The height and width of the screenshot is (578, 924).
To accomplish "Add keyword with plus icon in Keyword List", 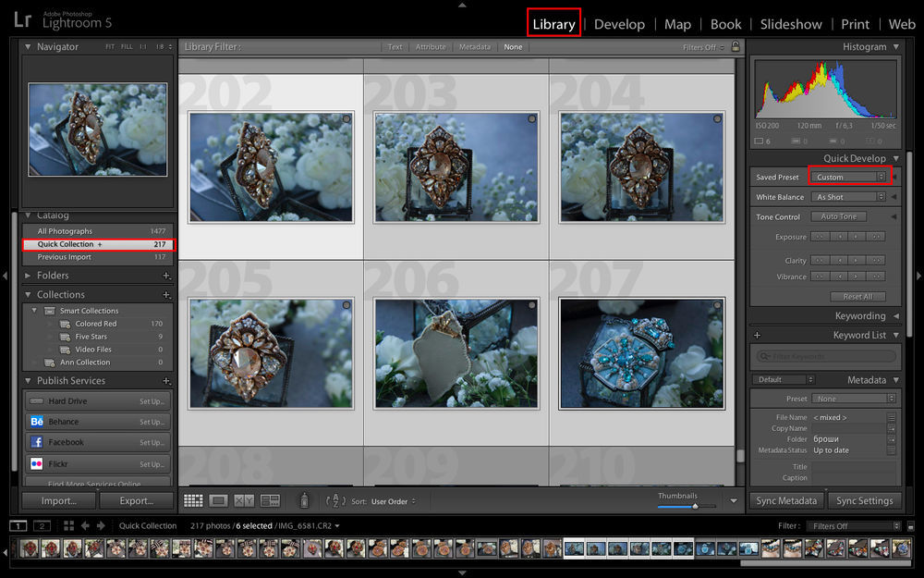I will click(758, 335).
